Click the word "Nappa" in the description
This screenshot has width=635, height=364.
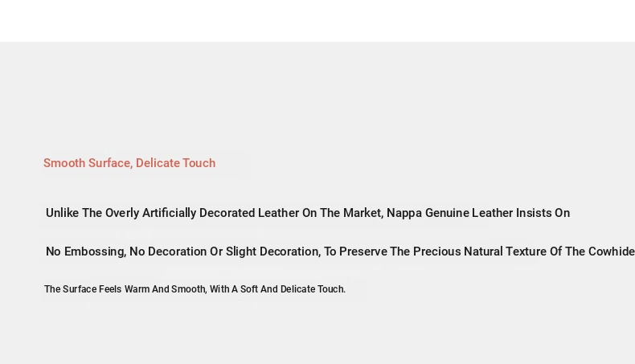[404, 213]
